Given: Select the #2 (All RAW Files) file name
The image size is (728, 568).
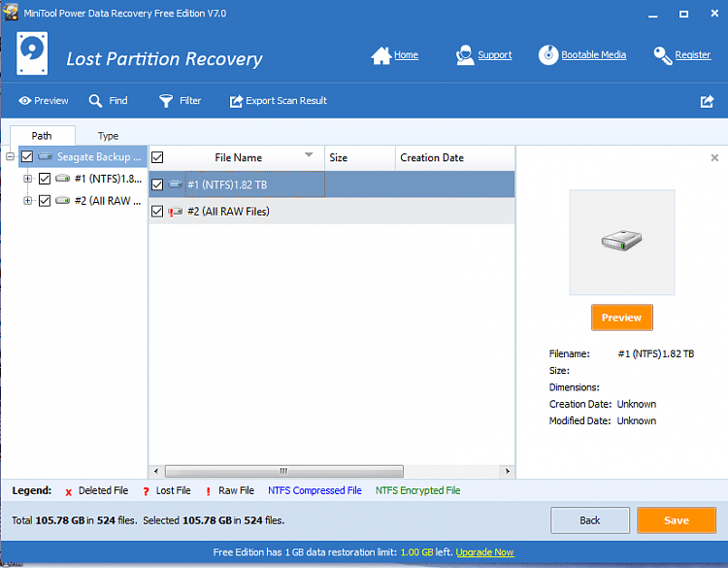Looking at the screenshot, I should coord(228,212).
